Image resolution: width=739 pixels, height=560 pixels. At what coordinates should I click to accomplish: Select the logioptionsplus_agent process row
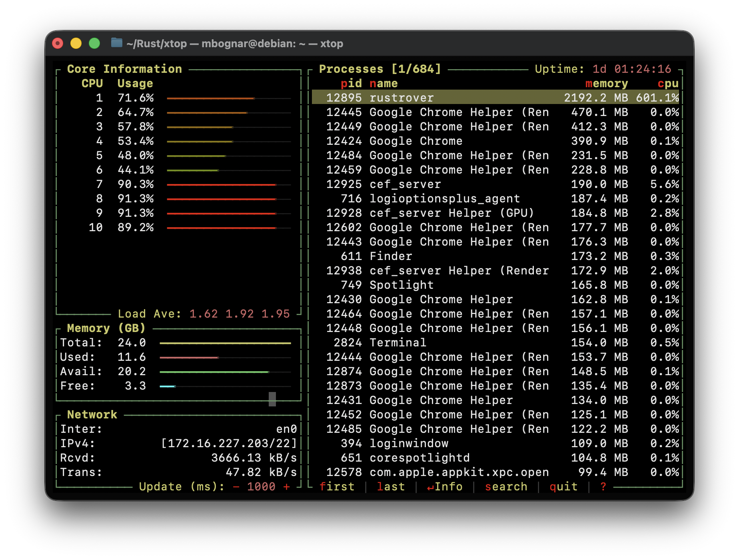(x=495, y=198)
